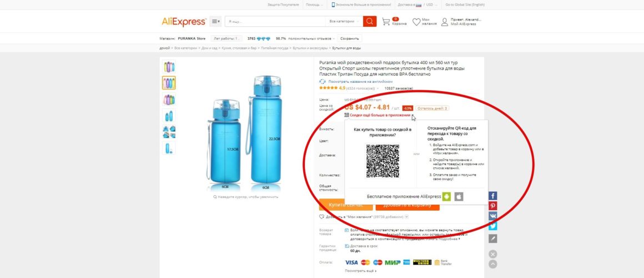Viewport: 644px width, 278px height.
Task: Click in the search input field
Action: click(x=275, y=21)
